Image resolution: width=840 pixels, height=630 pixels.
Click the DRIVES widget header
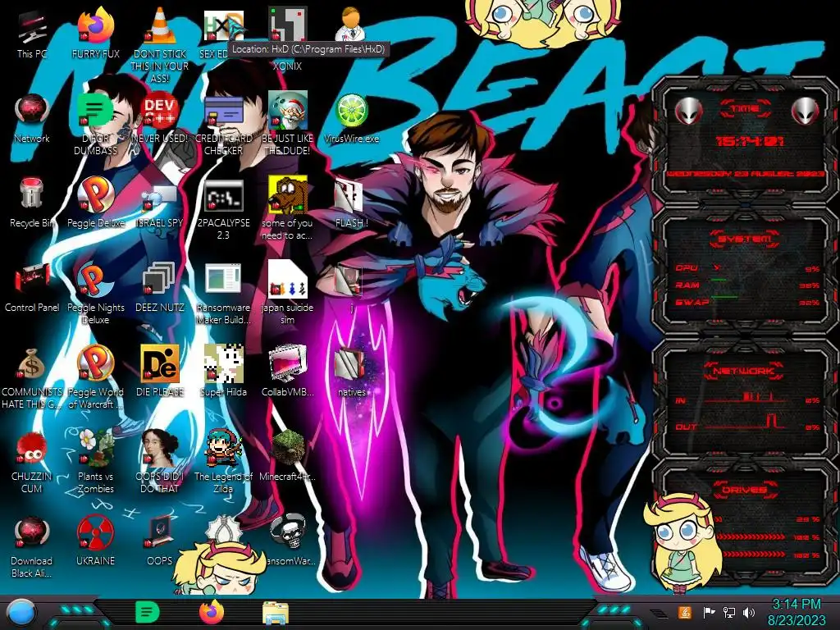click(x=745, y=490)
